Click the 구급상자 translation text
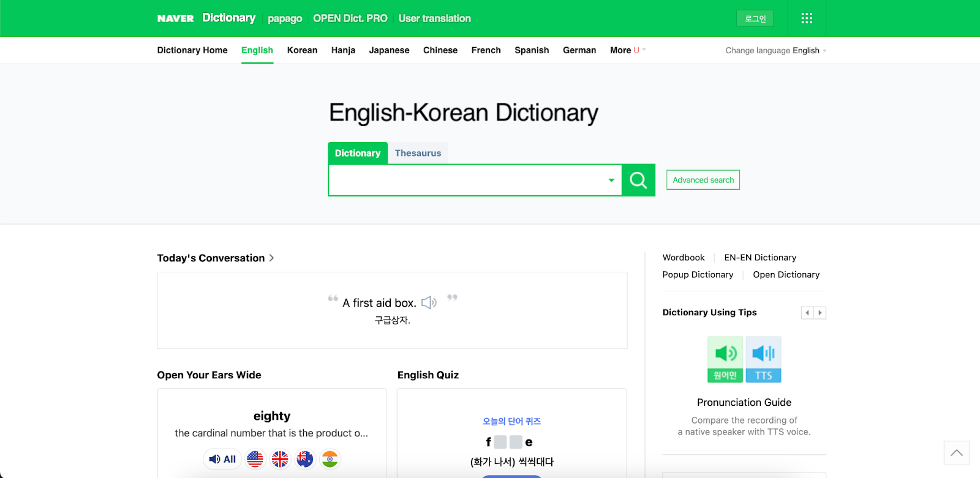This screenshot has width=980, height=478. pyautogui.click(x=392, y=320)
